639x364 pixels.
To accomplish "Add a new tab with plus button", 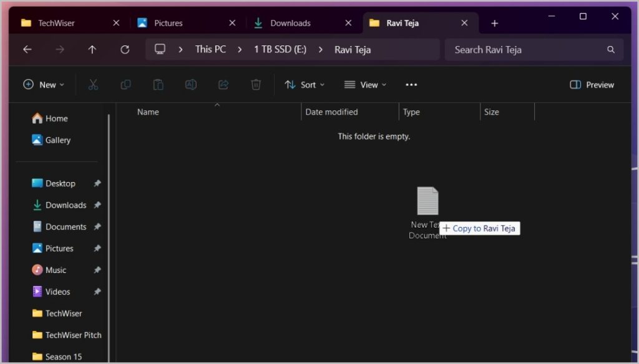I will click(x=495, y=24).
